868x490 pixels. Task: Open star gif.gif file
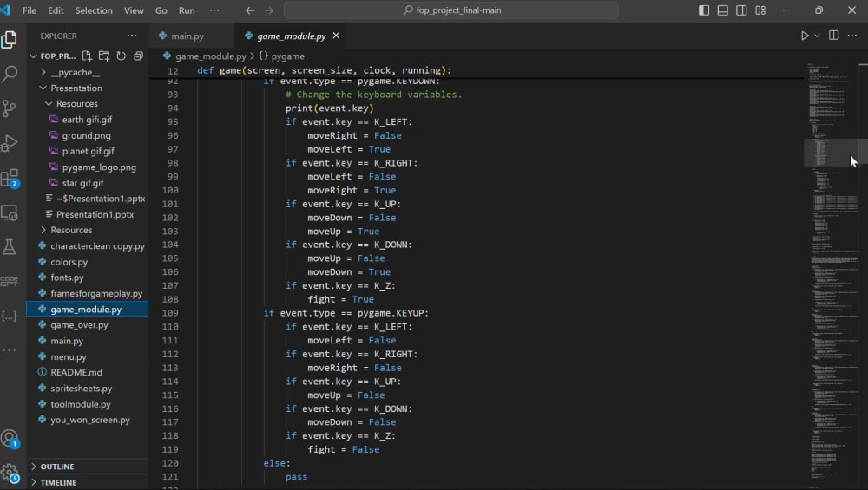pyautogui.click(x=82, y=183)
